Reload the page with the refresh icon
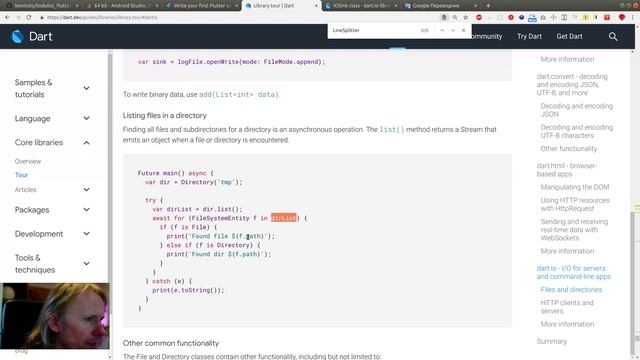 tap(29, 18)
